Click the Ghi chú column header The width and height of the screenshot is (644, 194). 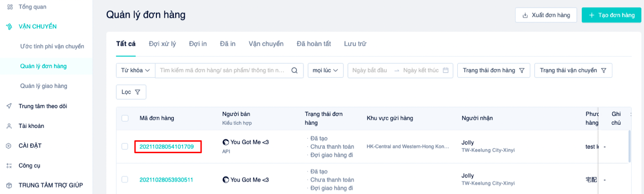coord(616,118)
